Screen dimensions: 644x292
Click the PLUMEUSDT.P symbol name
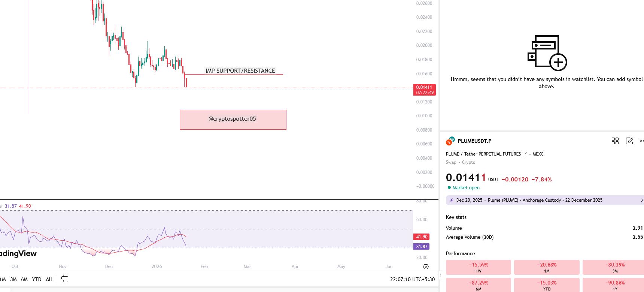coord(475,141)
